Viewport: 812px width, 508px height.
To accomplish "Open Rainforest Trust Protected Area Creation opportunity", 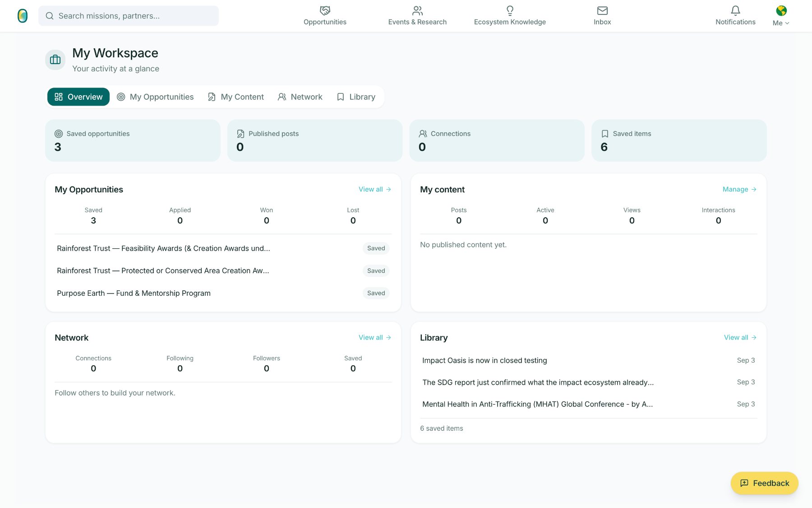I will [x=223, y=270].
